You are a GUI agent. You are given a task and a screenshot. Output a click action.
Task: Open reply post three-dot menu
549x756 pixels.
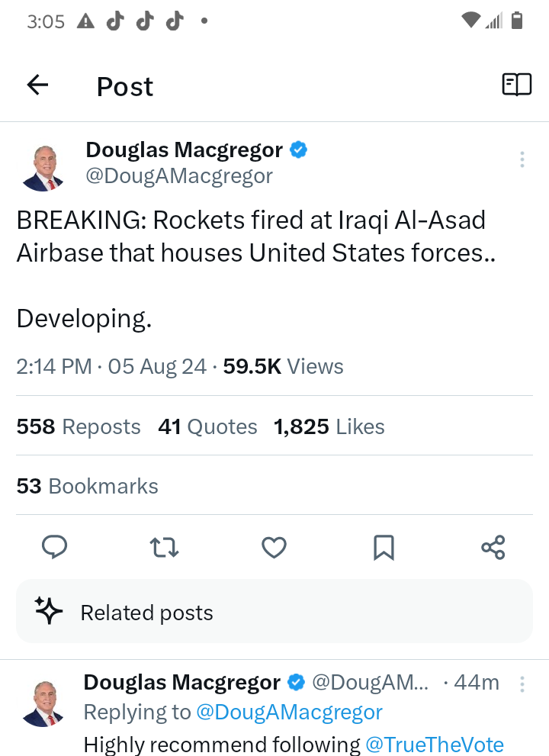click(522, 684)
